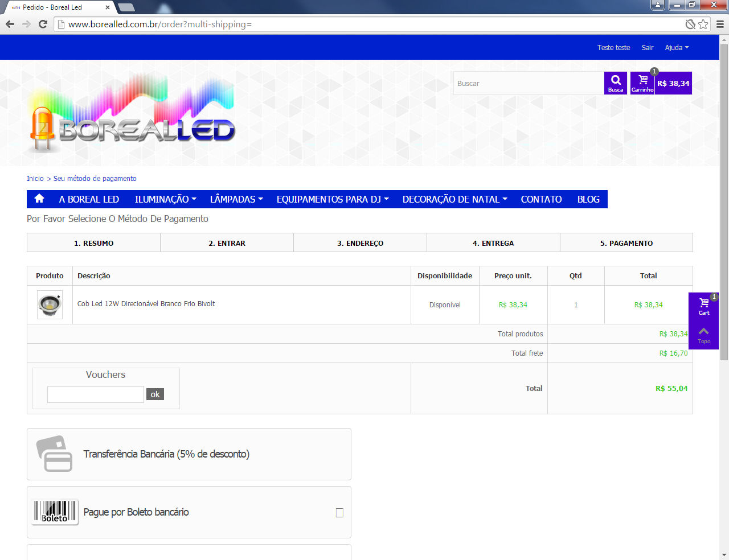The width and height of the screenshot is (729, 560).
Task: Expand the ILUMINAÇÃO menu
Action: click(x=165, y=199)
